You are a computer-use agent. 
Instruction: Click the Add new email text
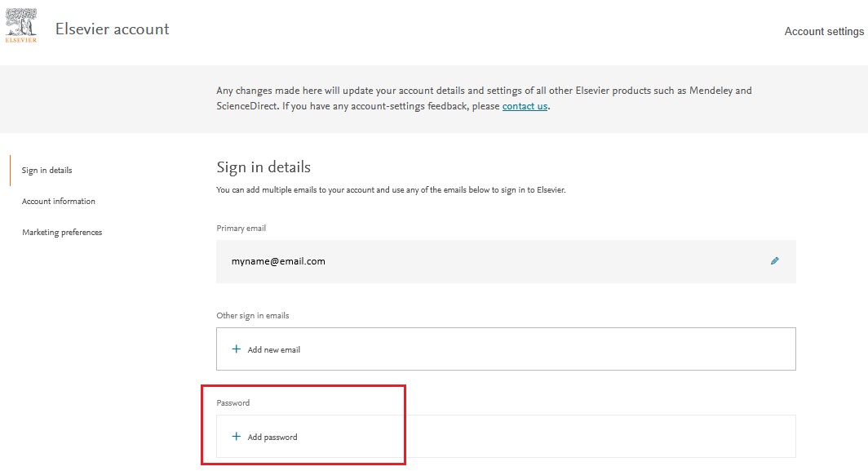[273, 349]
